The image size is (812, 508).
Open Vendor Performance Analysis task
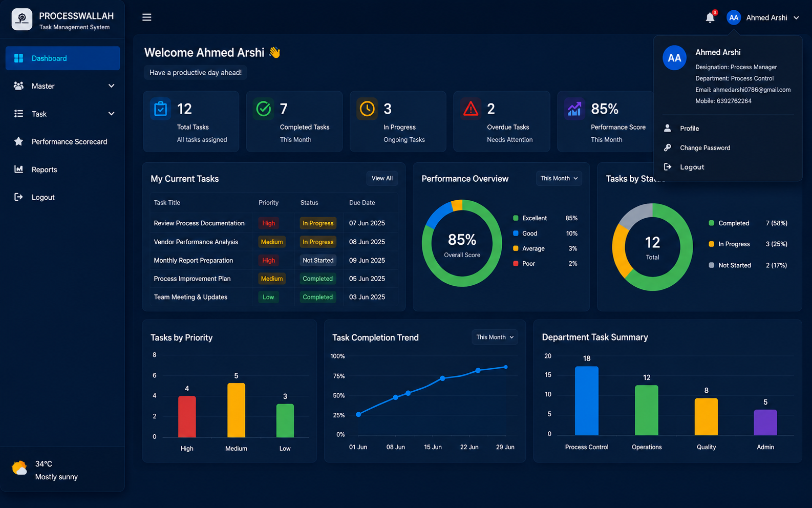coord(196,242)
